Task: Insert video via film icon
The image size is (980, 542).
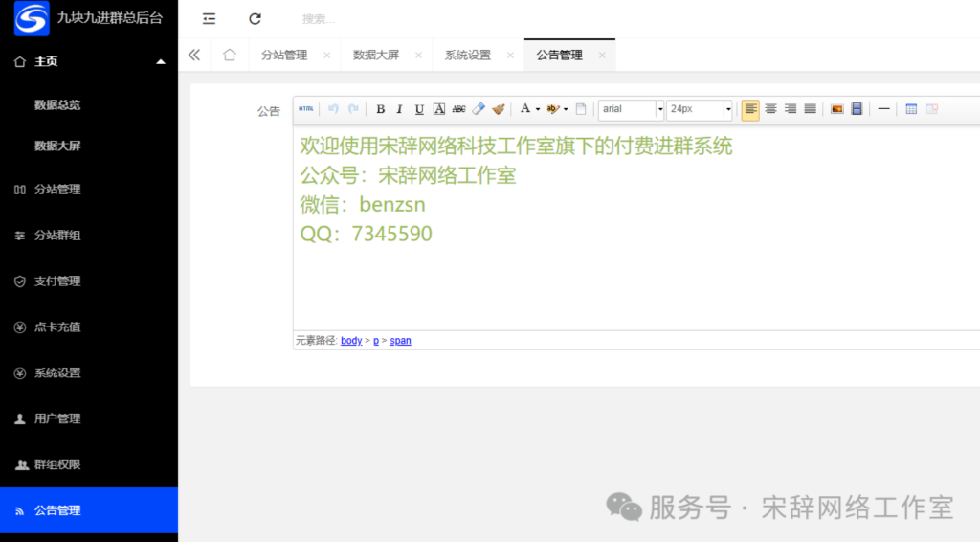Action: [x=857, y=109]
